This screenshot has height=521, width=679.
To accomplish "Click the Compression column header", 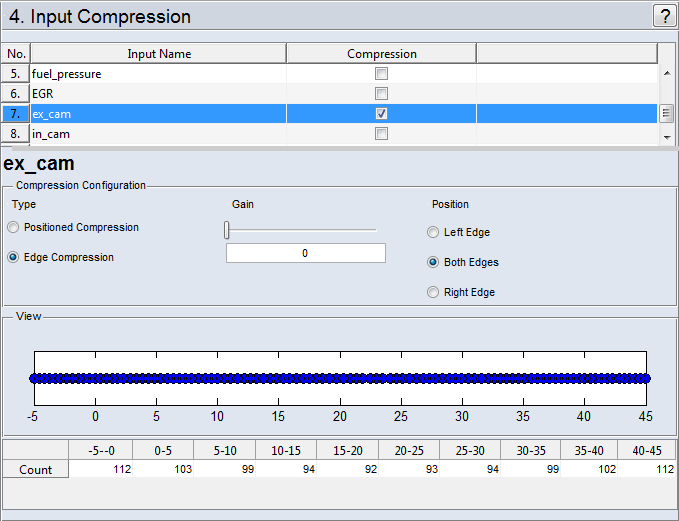I will 381,54.
